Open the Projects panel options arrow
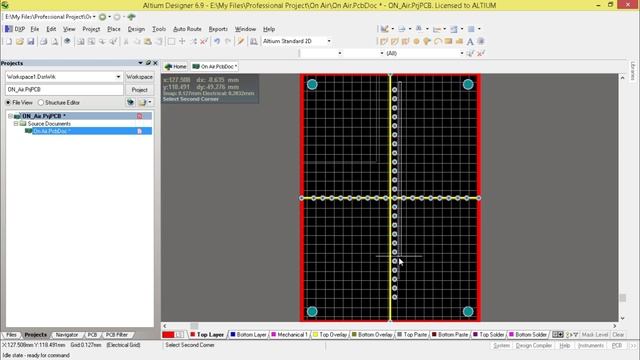The image size is (640, 360). (140, 63)
